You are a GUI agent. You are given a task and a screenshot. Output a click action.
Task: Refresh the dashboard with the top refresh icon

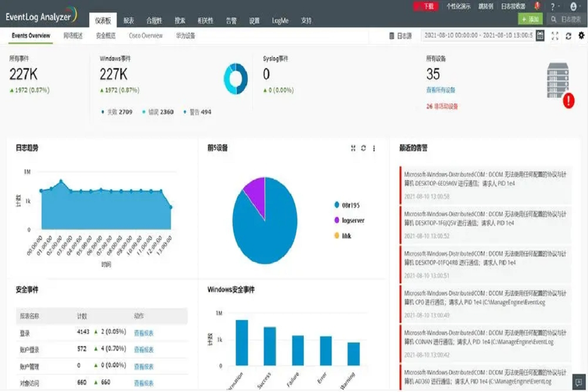coord(568,35)
